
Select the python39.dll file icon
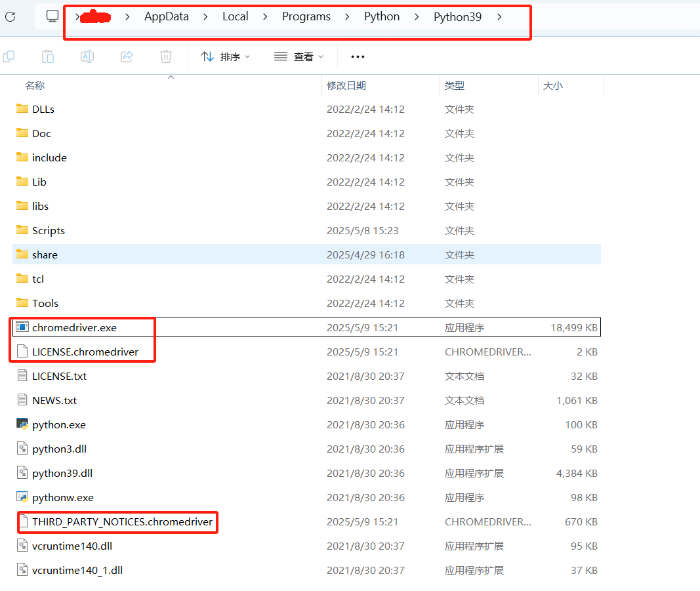(22, 472)
